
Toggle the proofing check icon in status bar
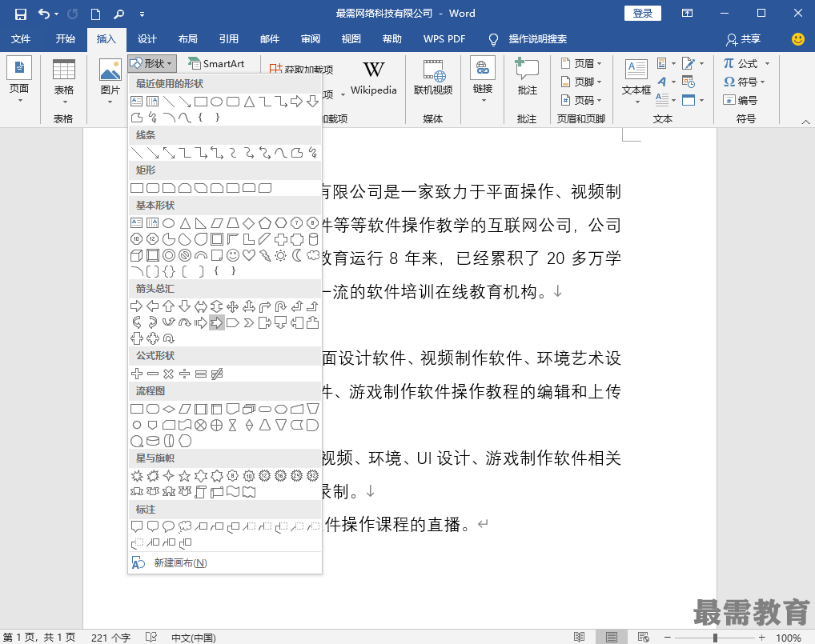click(x=151, y=637)
